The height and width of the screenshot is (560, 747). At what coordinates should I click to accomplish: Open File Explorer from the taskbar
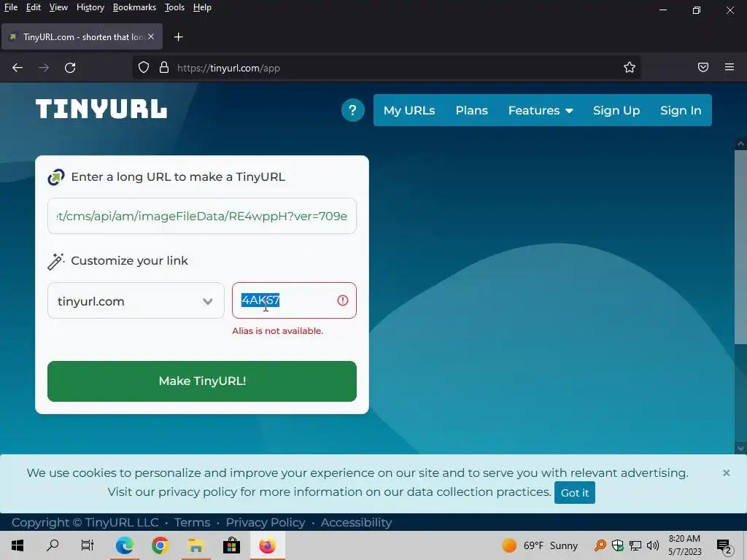pos(196,545)
